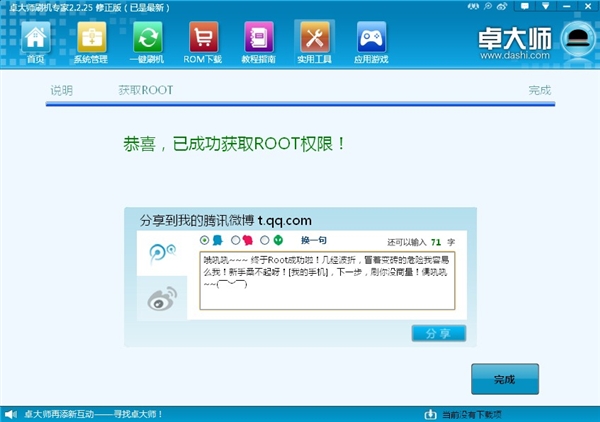Select the Sina Weibo share tab

pos(162,298)
